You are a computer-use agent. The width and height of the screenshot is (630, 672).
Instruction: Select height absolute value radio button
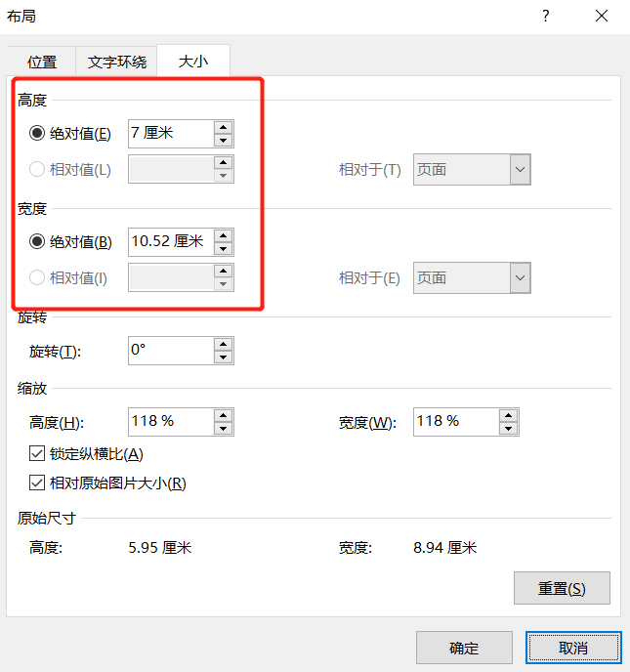[37, 133]
